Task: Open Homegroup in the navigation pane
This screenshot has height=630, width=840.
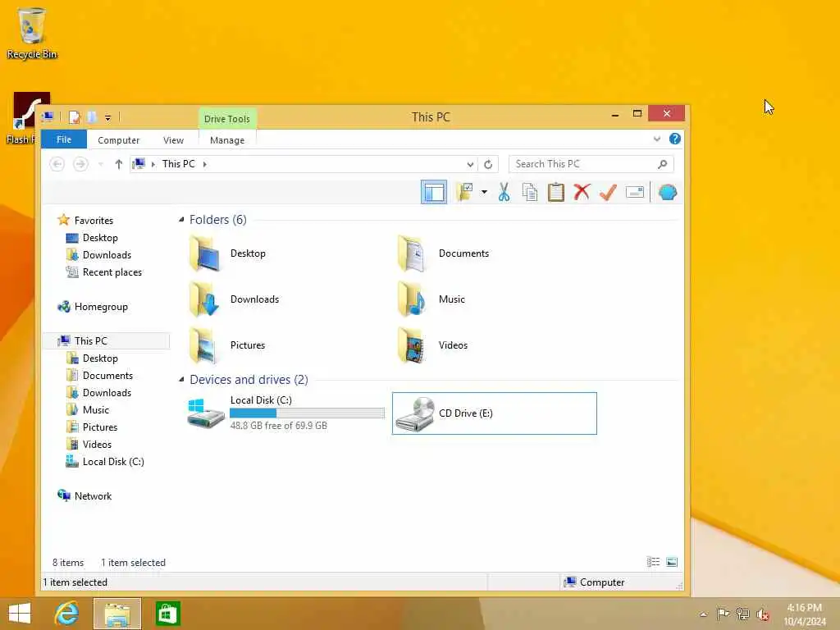Action: coord(101,307)
